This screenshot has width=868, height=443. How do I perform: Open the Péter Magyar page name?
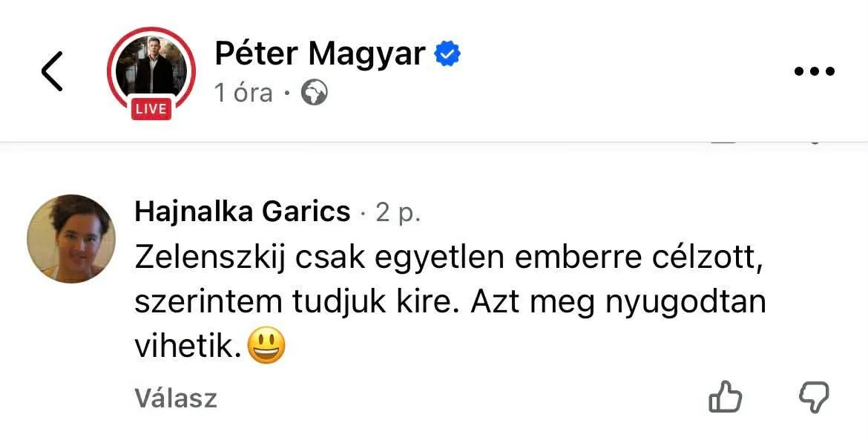tap(320, 54)
